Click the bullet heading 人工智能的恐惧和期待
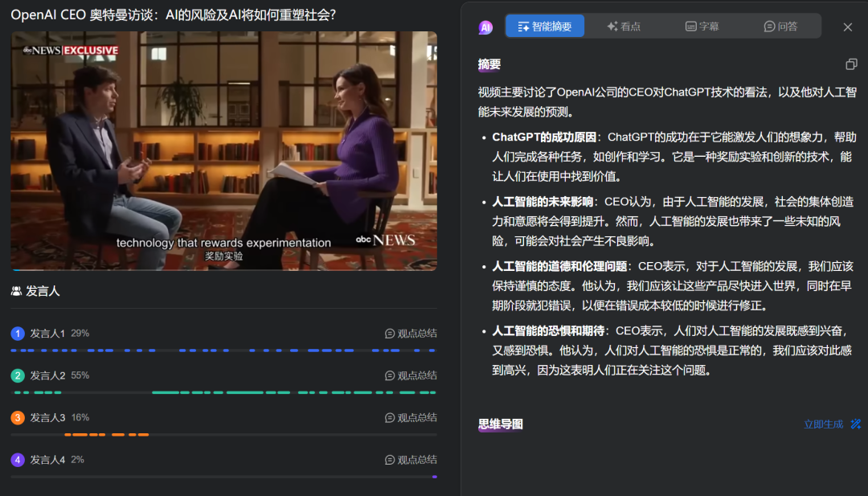Viewport: 868px width, 496px height. point(548,331)
